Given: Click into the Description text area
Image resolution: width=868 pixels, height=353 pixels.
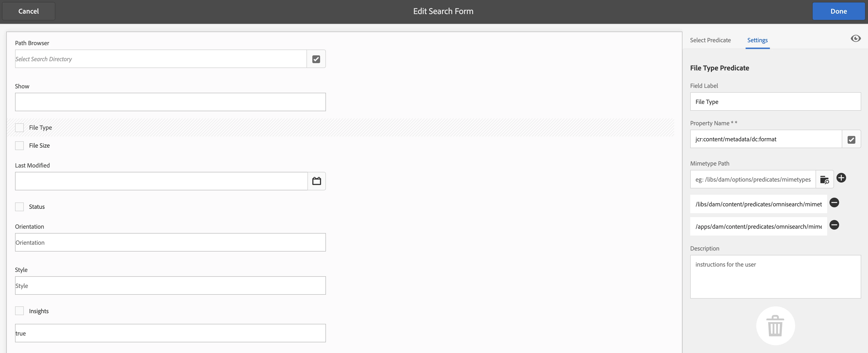Looking at the screenshot, I should 775,277.
